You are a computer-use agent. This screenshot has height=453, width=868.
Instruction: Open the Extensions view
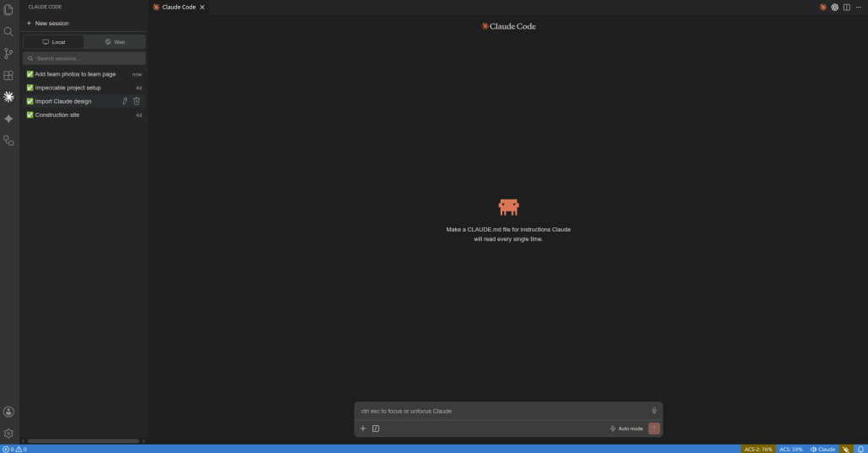(x=8, y=75)
